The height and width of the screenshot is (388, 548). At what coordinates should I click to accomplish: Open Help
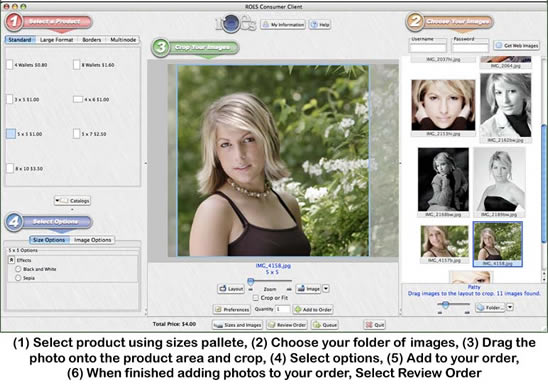[x=320, y=25]
